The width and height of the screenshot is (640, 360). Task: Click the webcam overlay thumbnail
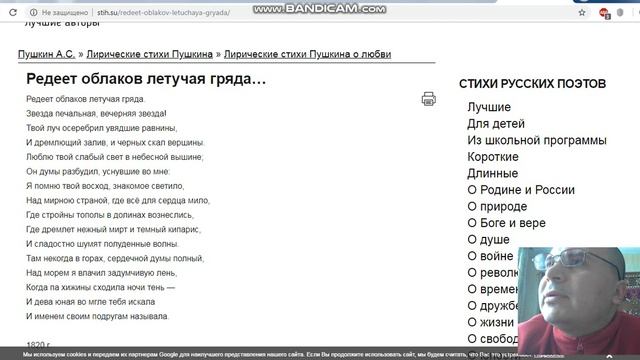tap(579, 300)
